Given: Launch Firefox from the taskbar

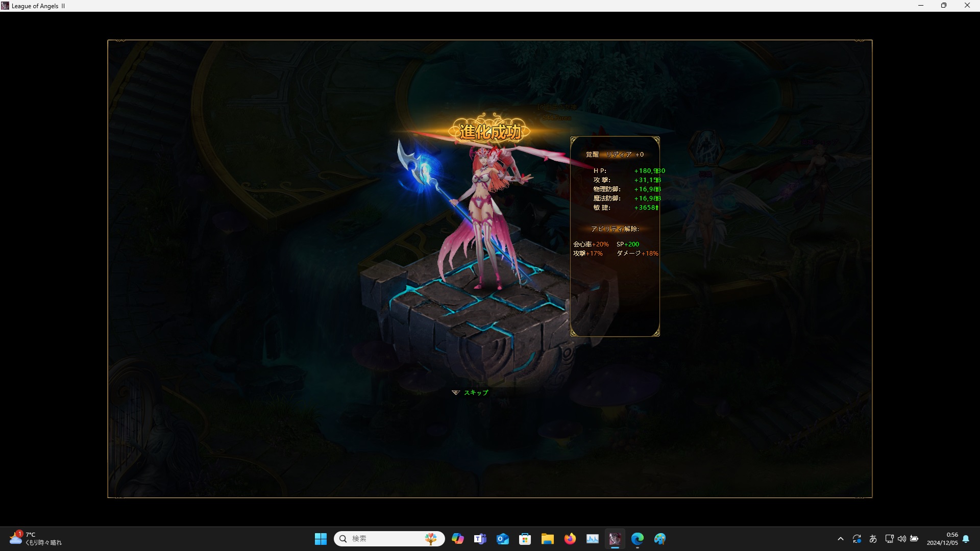Looking at the screenshot, I should pyautogui.click(x=570, y=539).
